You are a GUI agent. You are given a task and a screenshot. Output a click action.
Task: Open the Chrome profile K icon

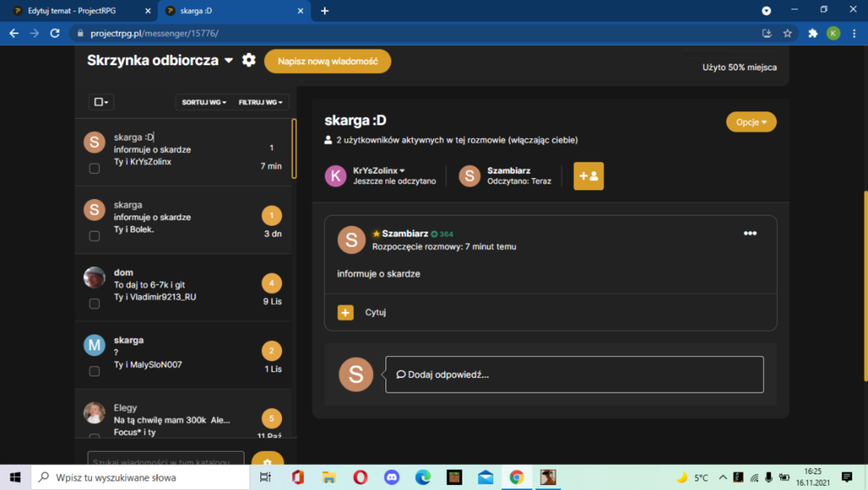coord(833,33)
